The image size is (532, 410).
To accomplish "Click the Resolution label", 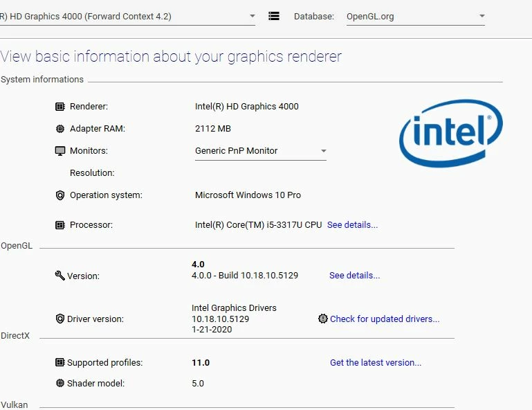I will (x=92, y=173).
